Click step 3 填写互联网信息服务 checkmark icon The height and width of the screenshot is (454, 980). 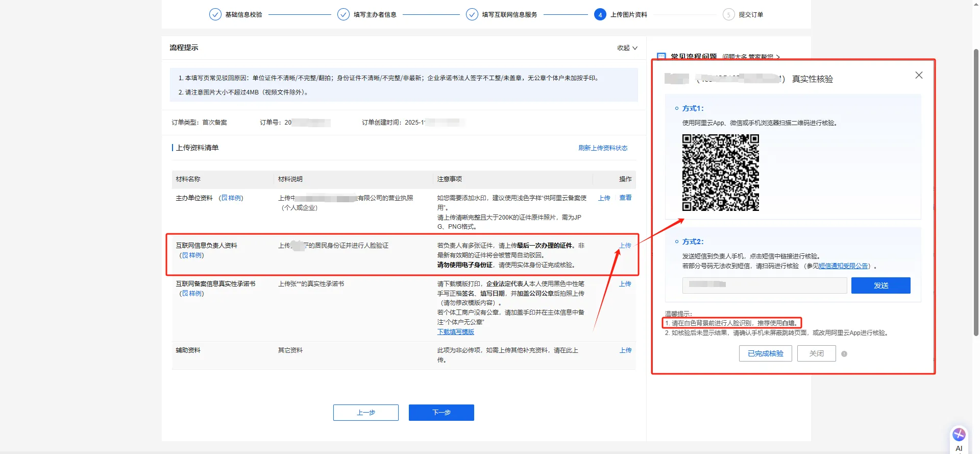click(472, 14)
